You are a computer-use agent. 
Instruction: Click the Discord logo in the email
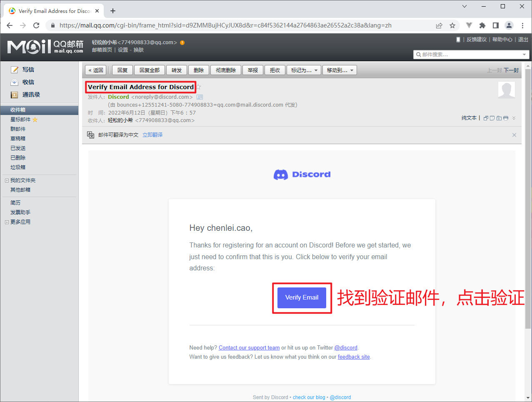tap(302, 175)
